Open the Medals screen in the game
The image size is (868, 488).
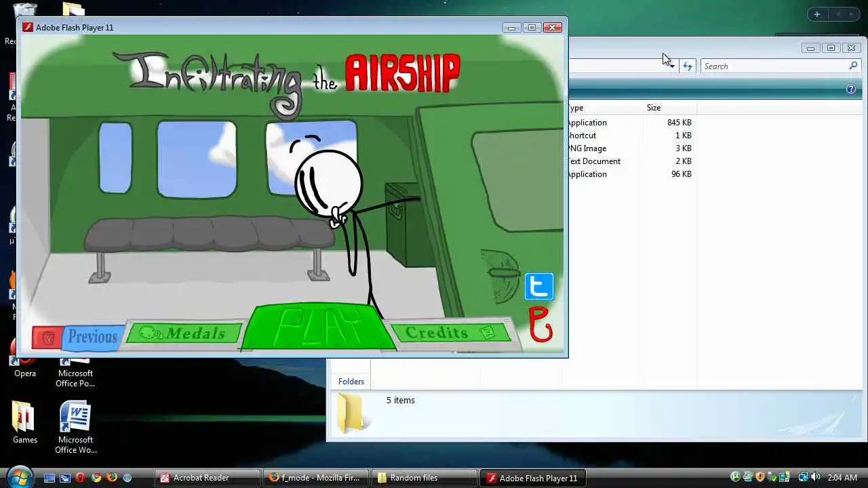(184, 333)
